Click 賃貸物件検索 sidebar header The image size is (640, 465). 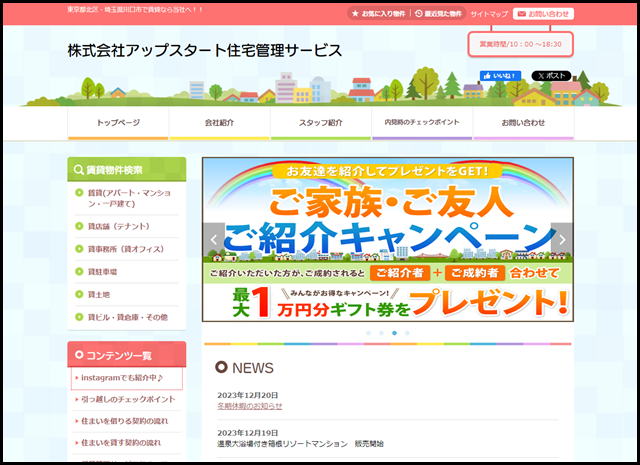(x=127, y=169)
